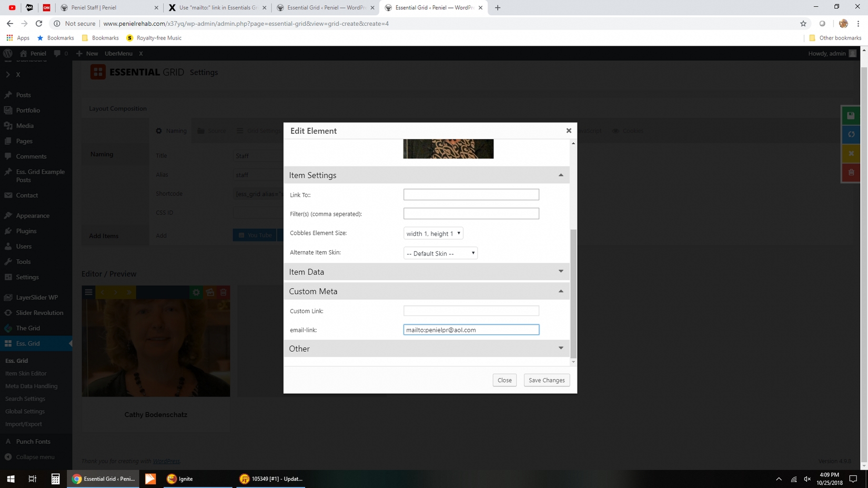Open Cobbles Element Size dropdown
The height and width of the screenshot is (488, 868).
coord(433,233)
